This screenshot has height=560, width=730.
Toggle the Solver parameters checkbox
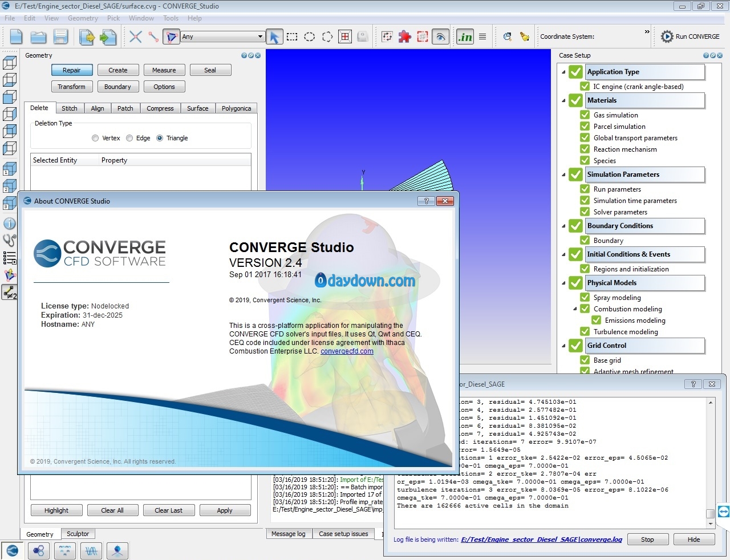(585, 212)
